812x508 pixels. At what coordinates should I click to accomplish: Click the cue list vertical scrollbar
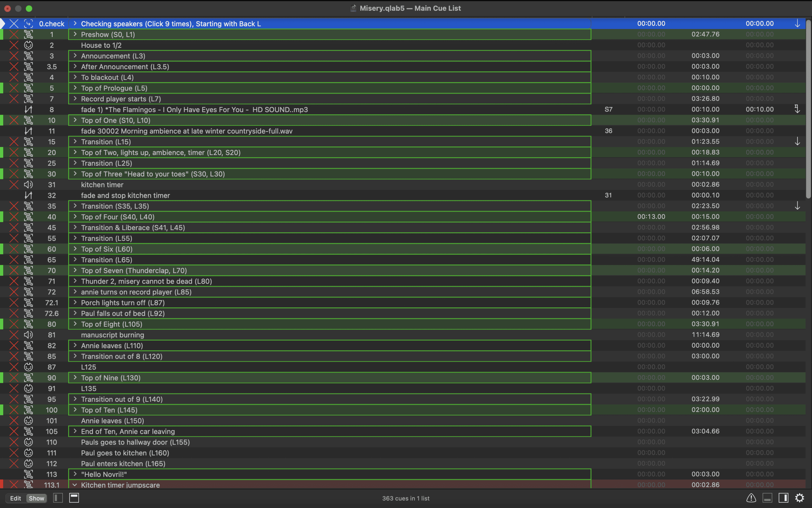(809, 109)
